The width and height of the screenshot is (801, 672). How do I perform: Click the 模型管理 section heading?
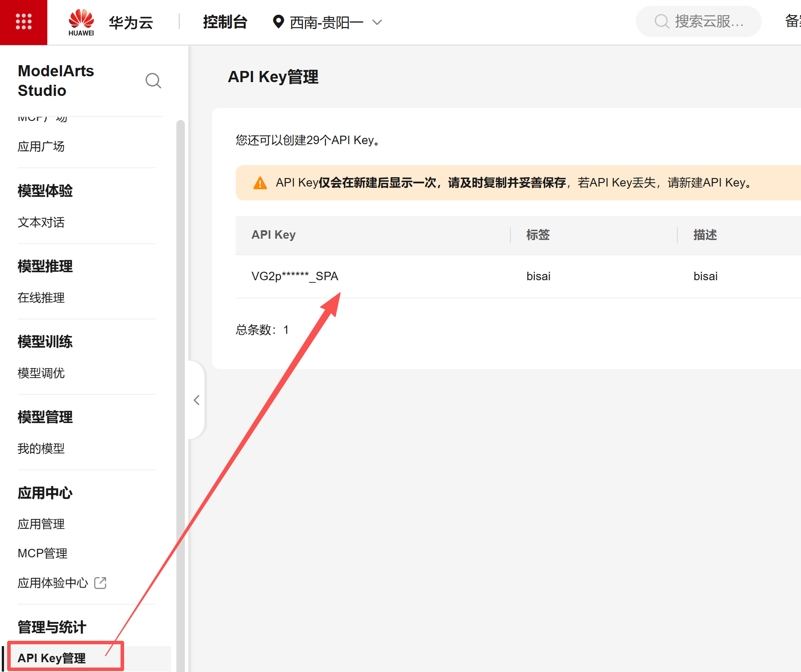[45, 417]
